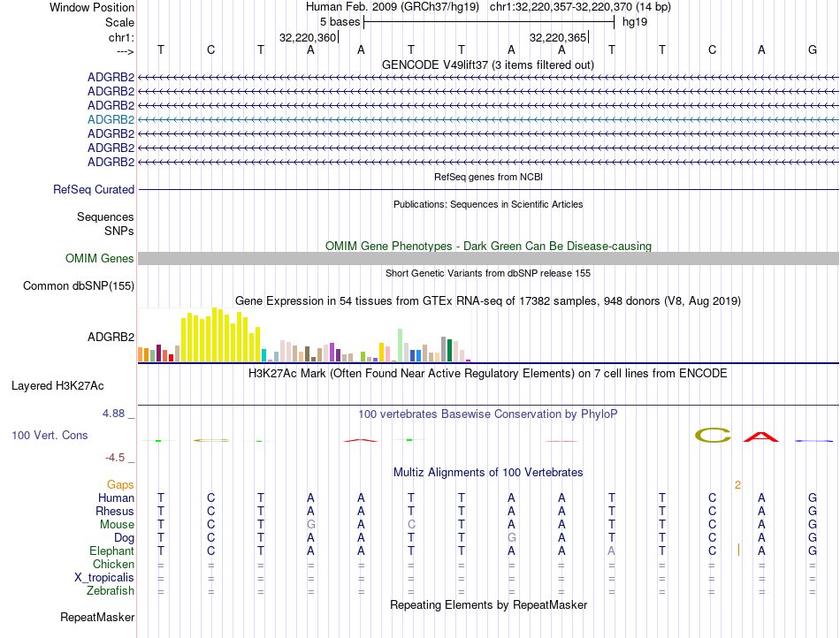Click the grey OMIM Genes item bar
840x638 pixels.
(488, 259)
